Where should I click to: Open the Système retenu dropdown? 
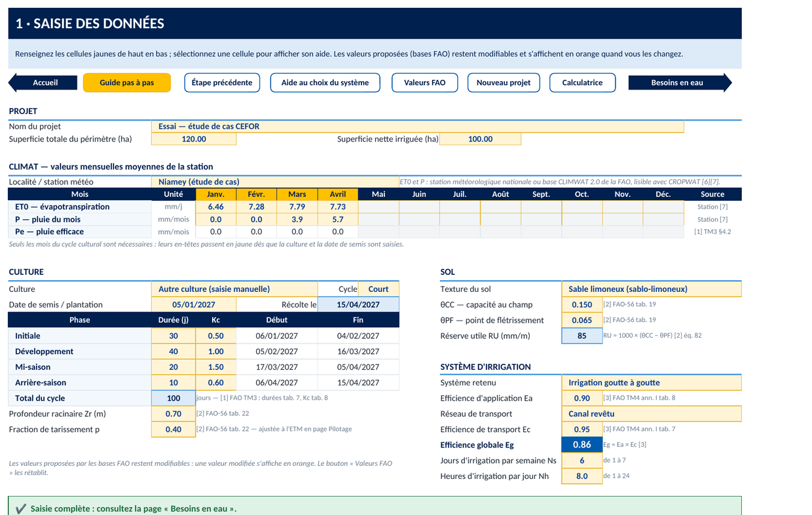click(652, 382)
